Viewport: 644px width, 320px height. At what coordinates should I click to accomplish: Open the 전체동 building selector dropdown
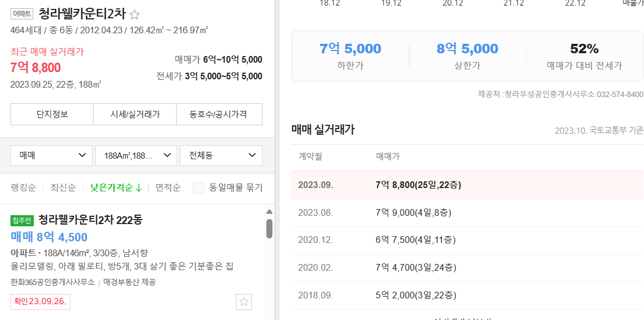click(220, 156)
